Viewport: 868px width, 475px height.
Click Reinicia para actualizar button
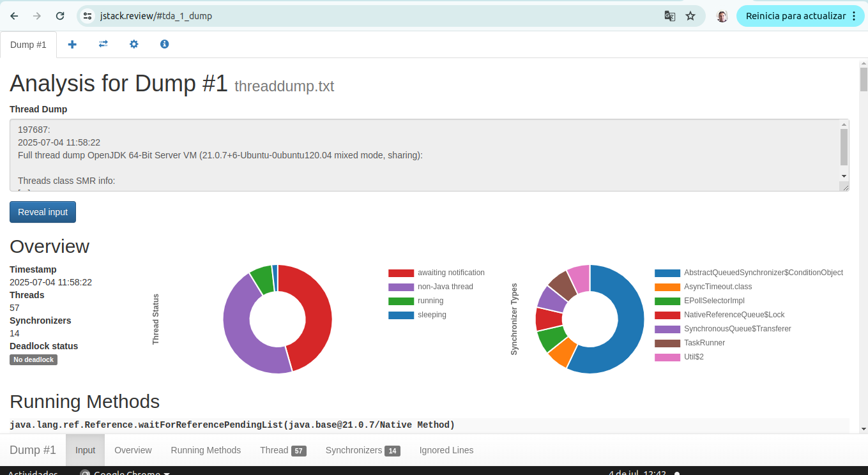[x=802, y=16]
